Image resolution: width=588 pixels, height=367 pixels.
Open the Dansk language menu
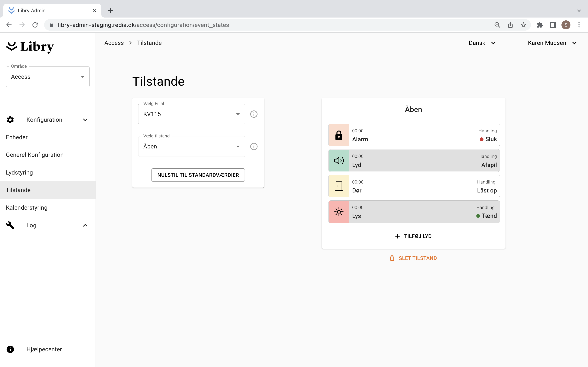tap(482, 43)
